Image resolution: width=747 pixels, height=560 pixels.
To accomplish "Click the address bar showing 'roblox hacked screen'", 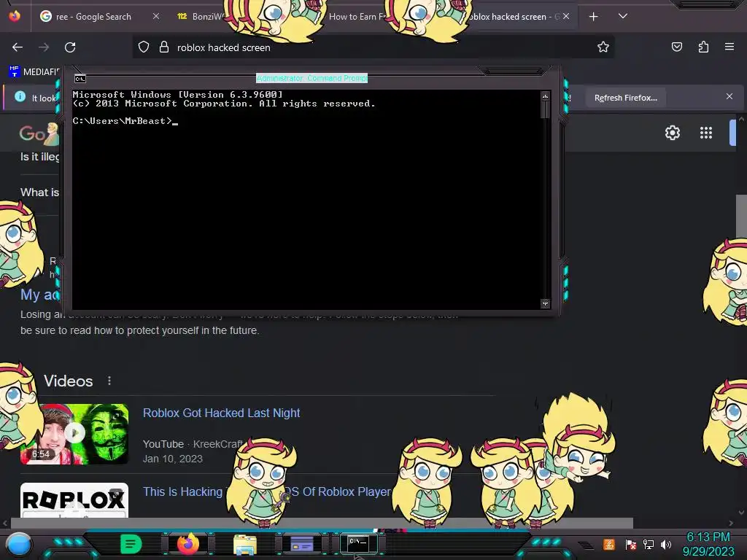I will pyautogui.click(x=373, y=47).
